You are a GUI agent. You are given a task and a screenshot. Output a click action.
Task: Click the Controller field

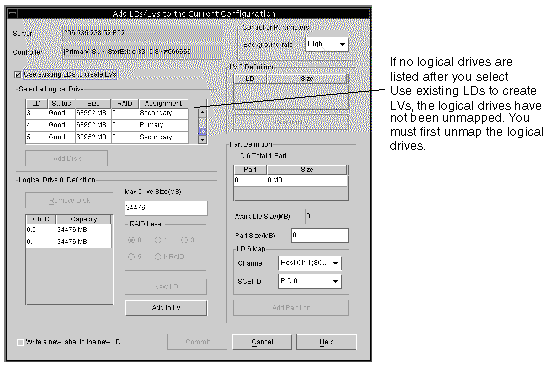click(x=142, y=51)
